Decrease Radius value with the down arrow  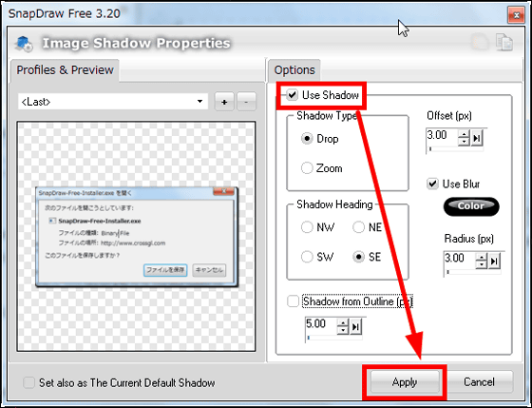pos(482,265)
